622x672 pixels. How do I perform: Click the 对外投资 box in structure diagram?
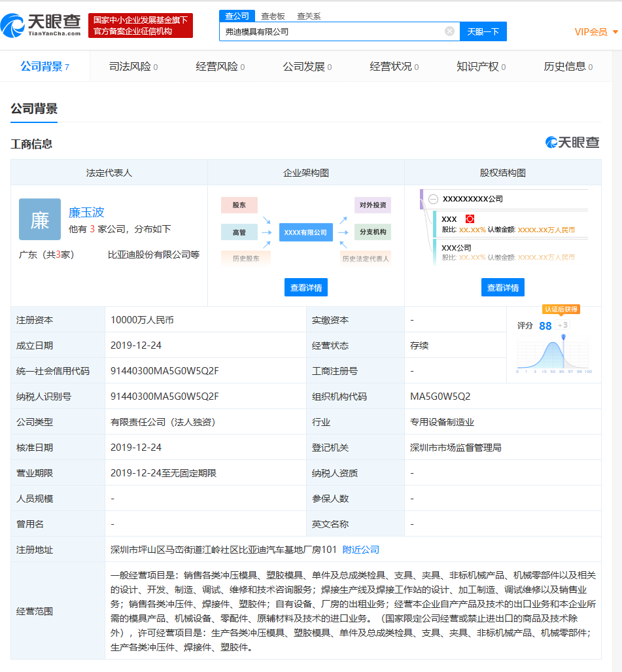coord(373,205)
